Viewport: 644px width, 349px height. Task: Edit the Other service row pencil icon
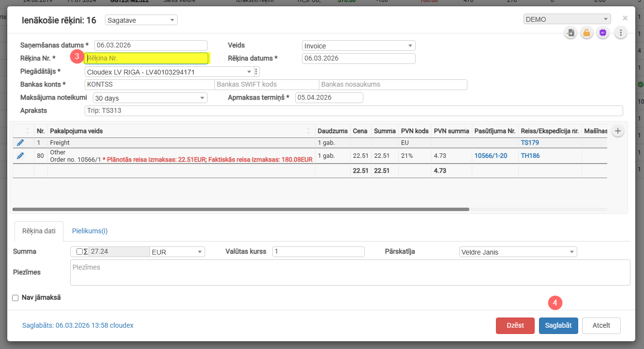(20, 156)
